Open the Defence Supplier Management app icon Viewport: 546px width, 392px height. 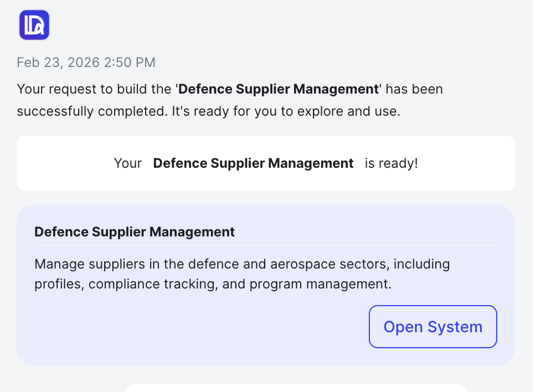[34, 24]
